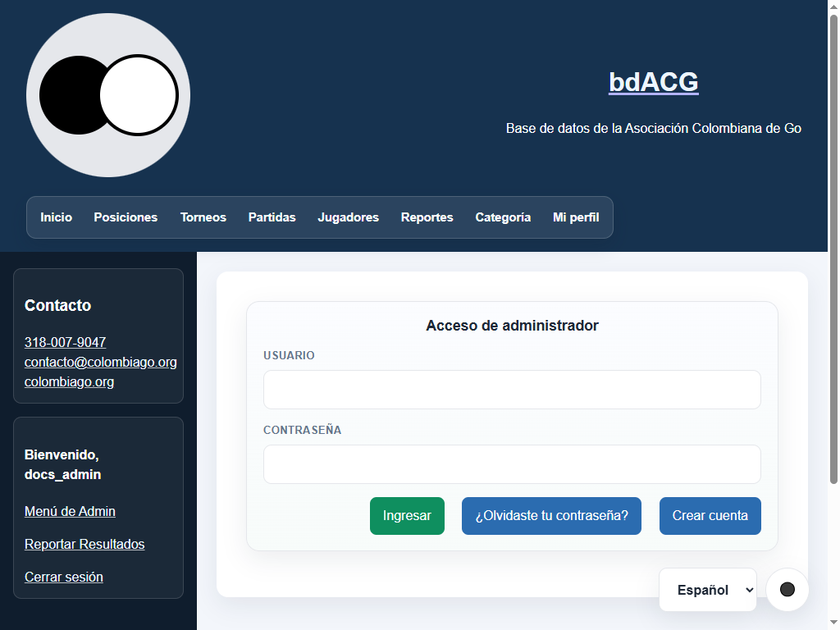
Task: Focus the Contraseña password field
Action: (x=512, y=464)
